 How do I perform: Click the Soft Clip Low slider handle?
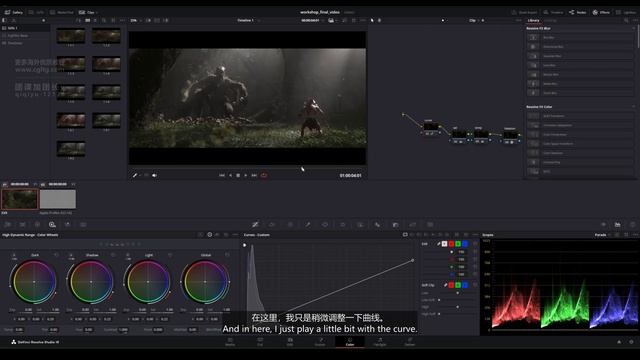tap(458, 293)
